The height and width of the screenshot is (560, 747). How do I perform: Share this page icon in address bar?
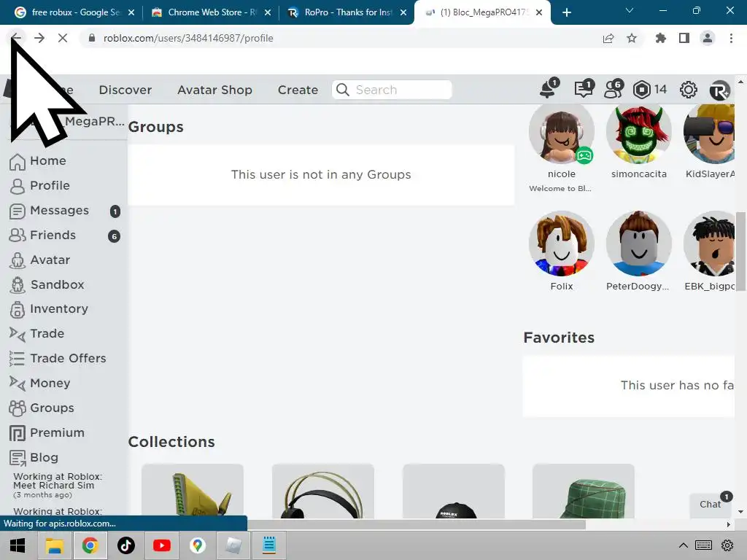[608, 38]
